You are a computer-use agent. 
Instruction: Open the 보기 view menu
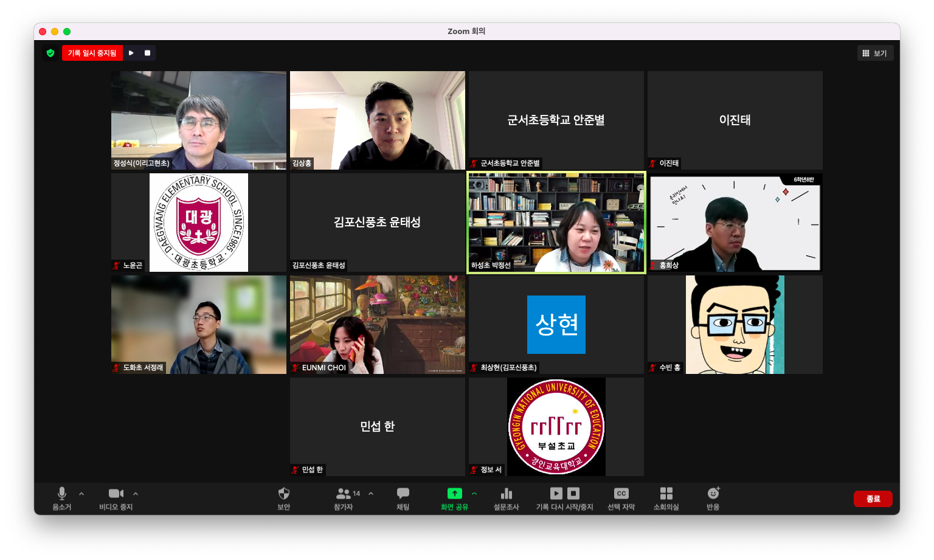(875, 53)
